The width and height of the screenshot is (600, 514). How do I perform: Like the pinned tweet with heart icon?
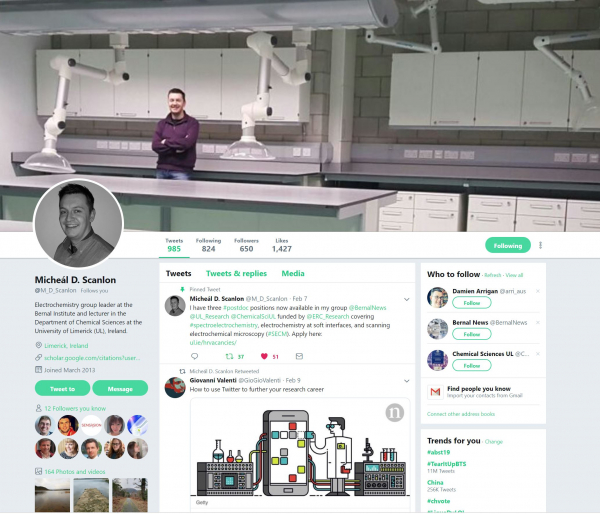[x=264, y=356]
